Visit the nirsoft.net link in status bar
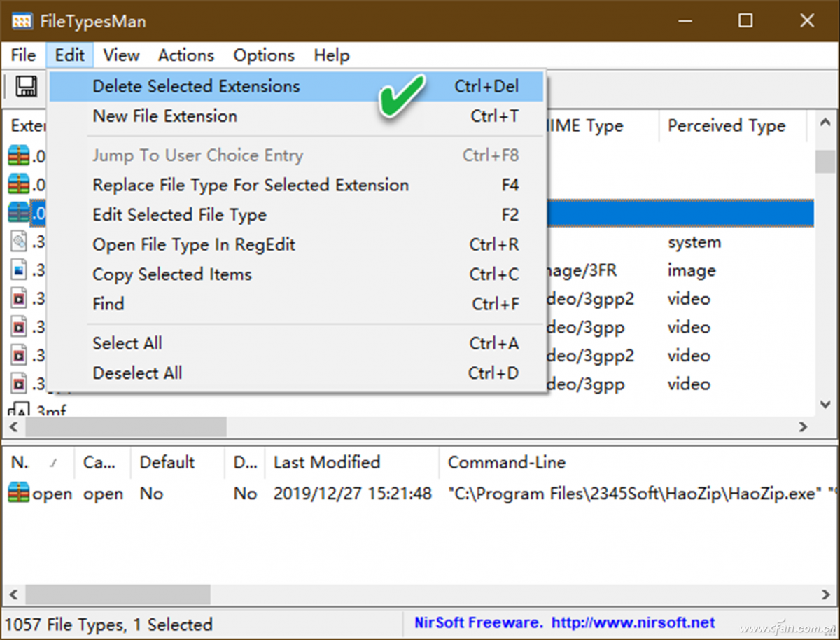 633,622
